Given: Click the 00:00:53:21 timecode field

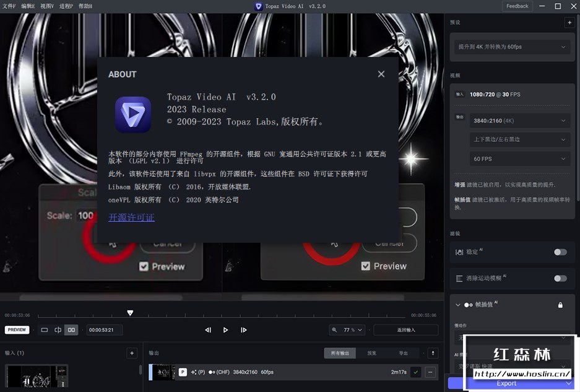Looking at the screenshot, I should point(105,330).
